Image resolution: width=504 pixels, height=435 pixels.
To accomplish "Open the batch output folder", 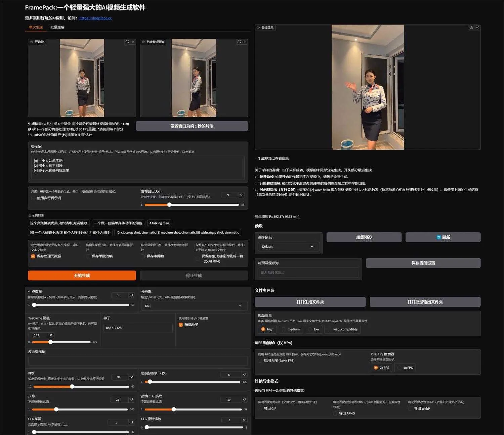I will [425, 302].
